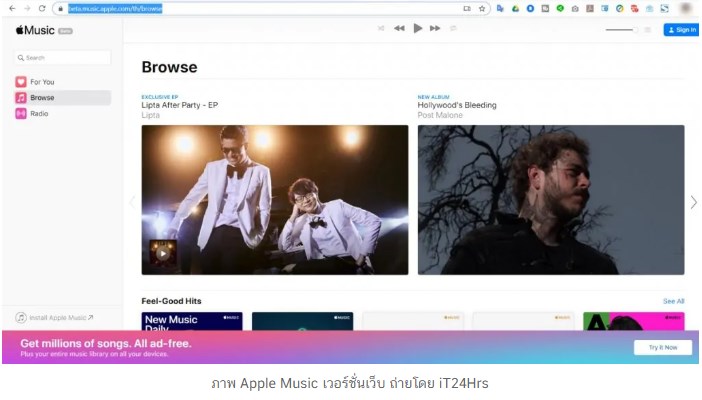Show next featured items with right chevron

693,202
